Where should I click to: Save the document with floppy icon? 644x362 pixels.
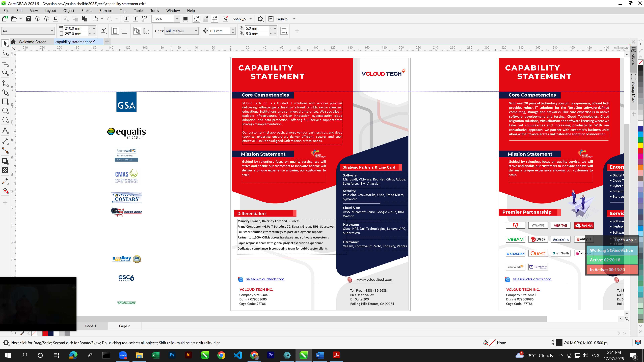tap(29, 19)
